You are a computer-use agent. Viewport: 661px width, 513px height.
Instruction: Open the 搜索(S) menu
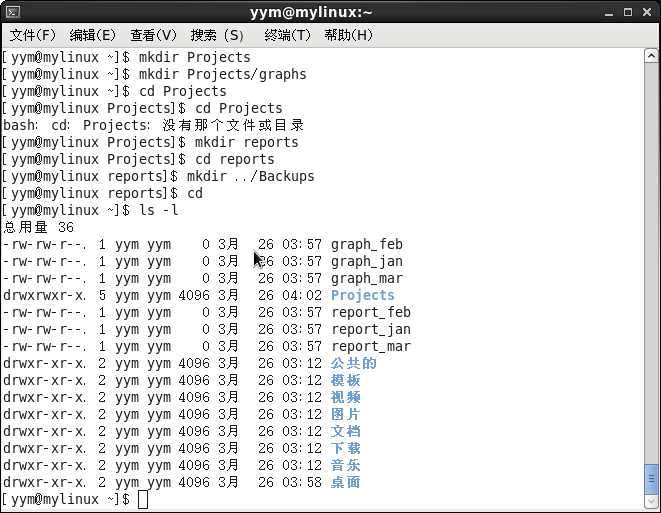(x=218, y=35)
